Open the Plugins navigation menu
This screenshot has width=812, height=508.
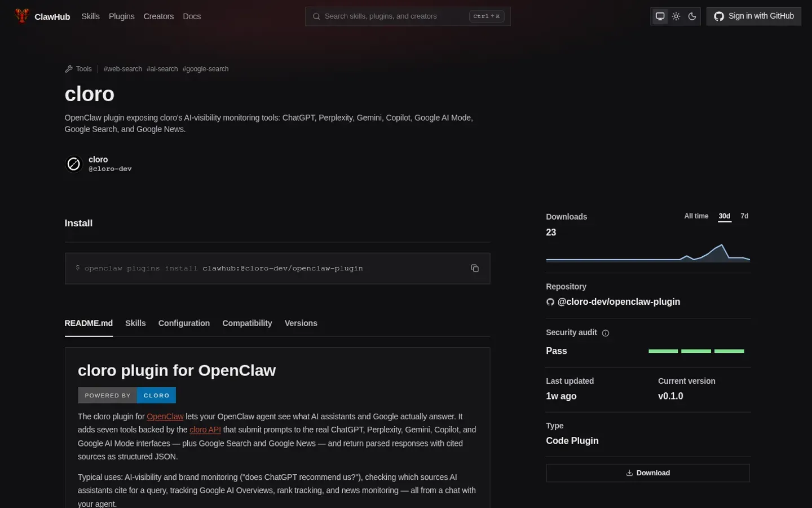pos(121,16)
